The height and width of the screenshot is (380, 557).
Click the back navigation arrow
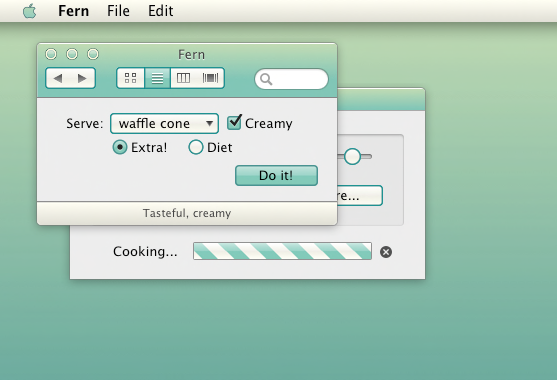pyautogui.click(x=58, y=78)
